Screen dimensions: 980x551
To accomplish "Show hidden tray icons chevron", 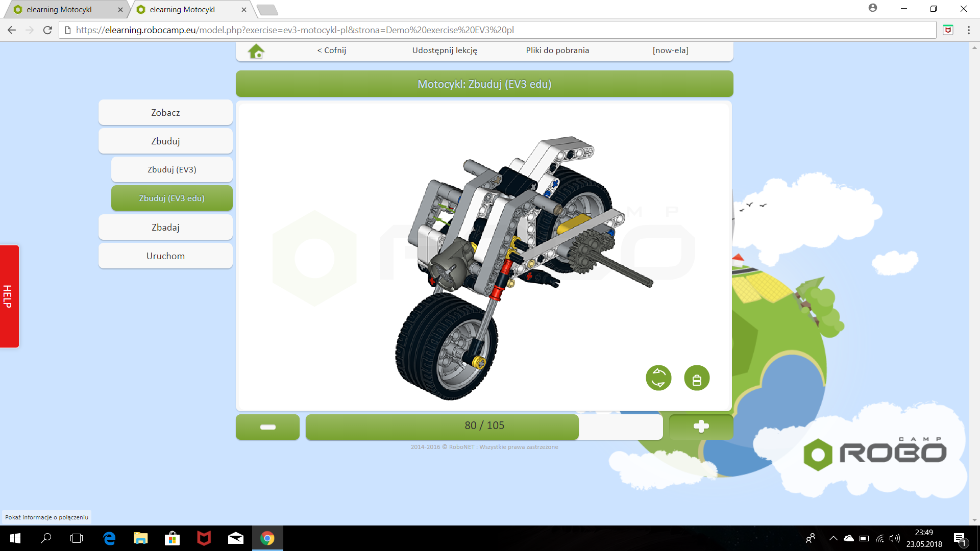I will point(833,538).
